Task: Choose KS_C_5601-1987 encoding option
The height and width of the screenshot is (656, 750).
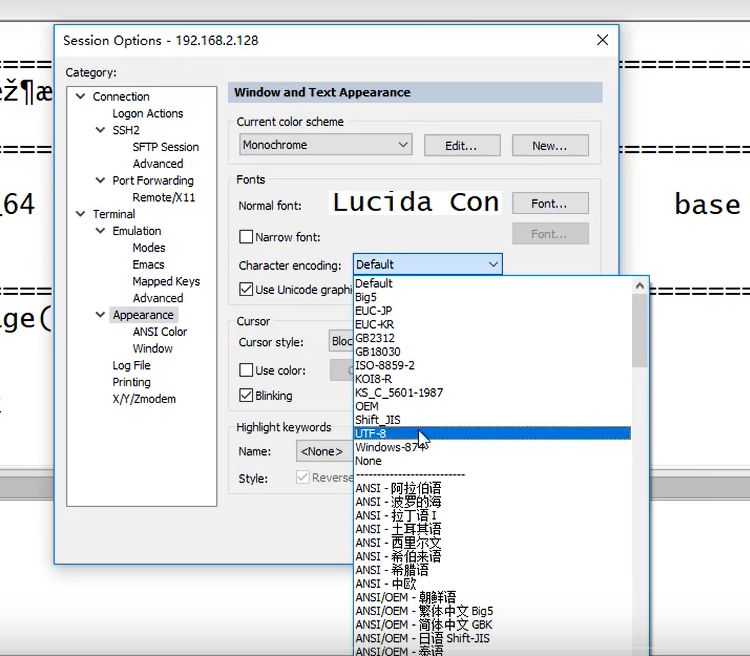Action: (492, 392)
